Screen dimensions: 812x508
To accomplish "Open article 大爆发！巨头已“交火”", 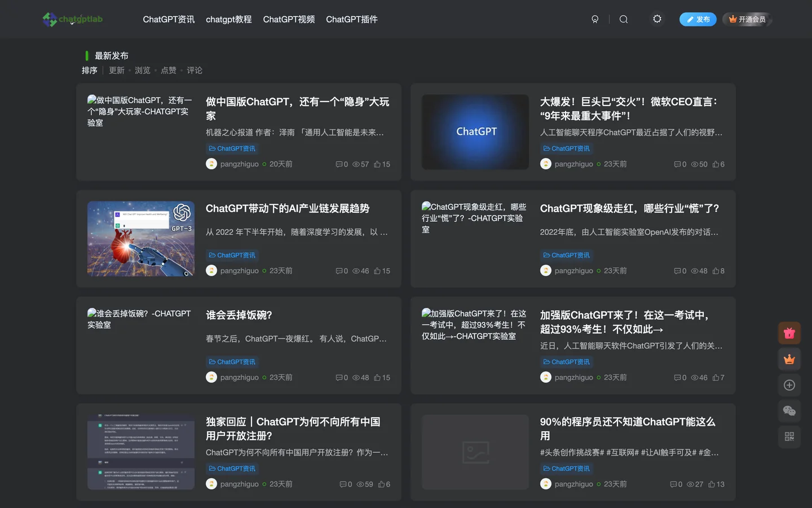I will pos(629,108).
